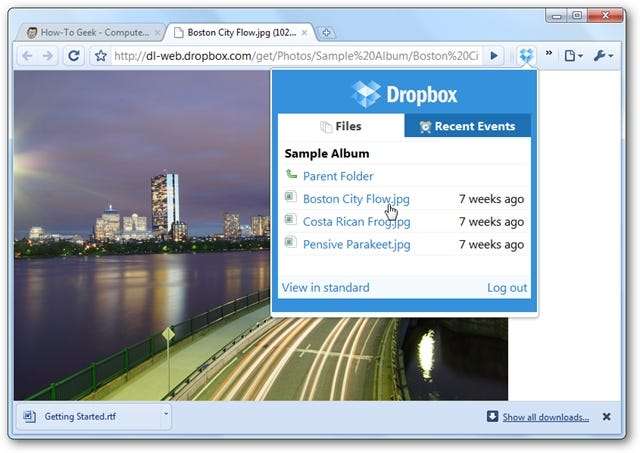The width and height of the screenshot is (640, 453).
Task: Click the browser Forward arrow button
Action: pos(48,56)
